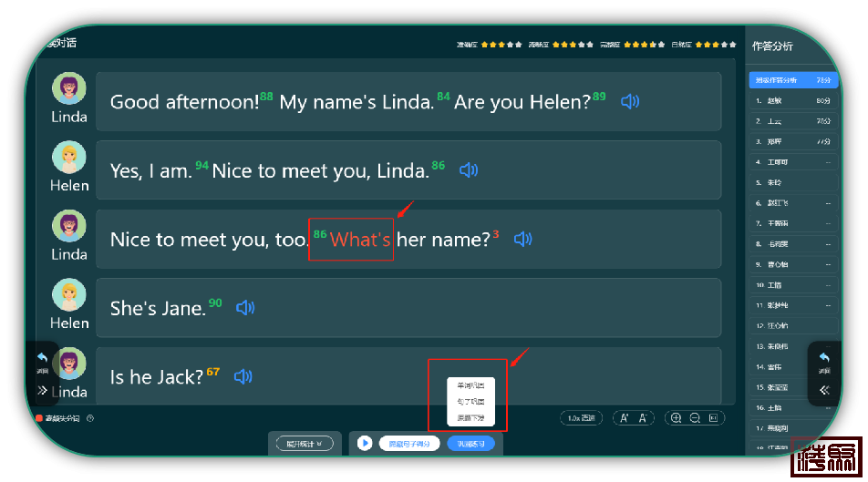The image size is (868, 482).
Task: Play audio for "Are you Helen?" sentence
Action: [629, 101]
